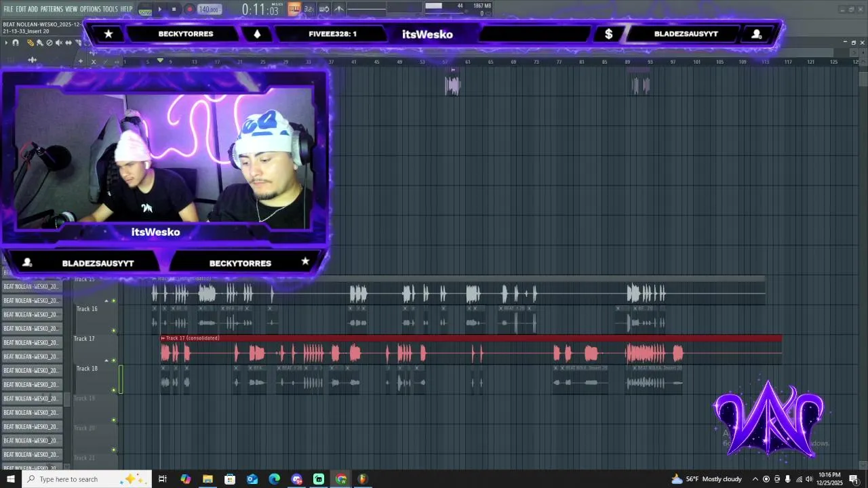Open playlist options arrow menu
The height and width of the screenshot is (488, 868).
tap(6, 43)
